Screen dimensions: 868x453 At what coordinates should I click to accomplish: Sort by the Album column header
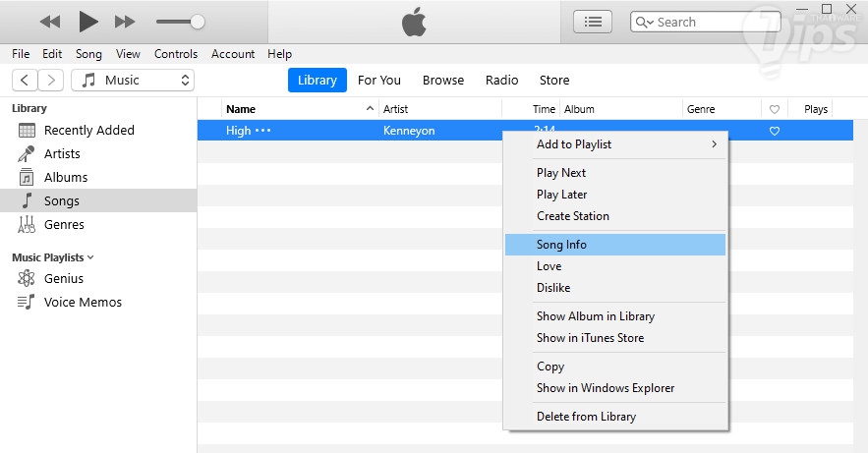pos(579,109)
